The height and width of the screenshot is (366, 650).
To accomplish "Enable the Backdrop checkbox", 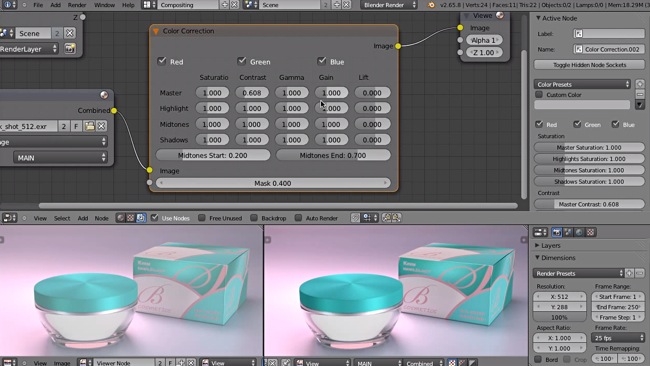I will pyautogui.click(x=254, y=218).
